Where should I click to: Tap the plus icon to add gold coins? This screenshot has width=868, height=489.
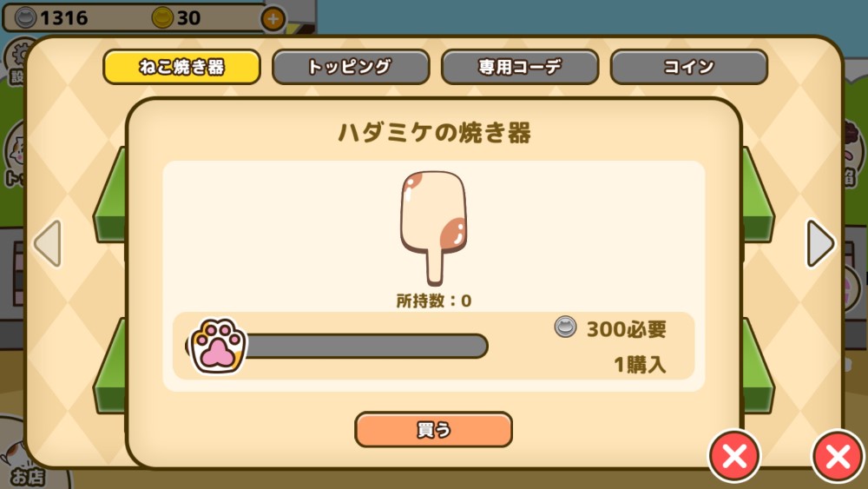[273, 19]
